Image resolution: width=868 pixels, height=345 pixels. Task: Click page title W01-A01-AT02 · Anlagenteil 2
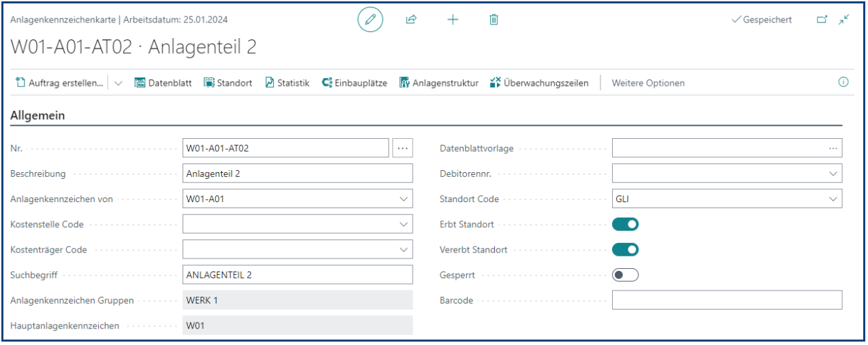pyautogui.click(x=133, y=47)
